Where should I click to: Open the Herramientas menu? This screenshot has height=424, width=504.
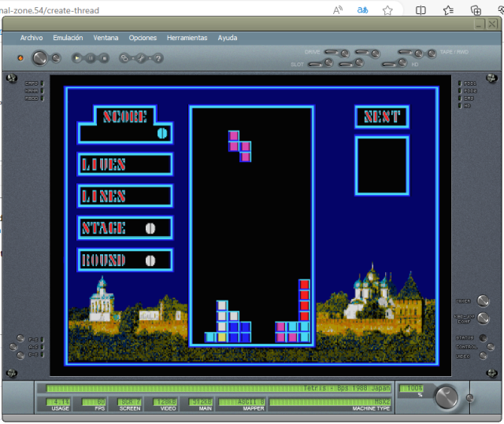[x=187, y=38]
